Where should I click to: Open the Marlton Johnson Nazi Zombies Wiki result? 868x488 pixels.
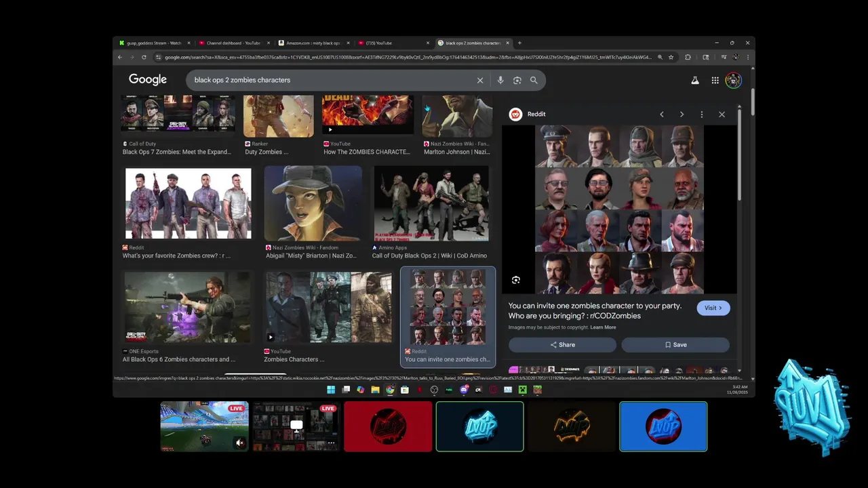[457, 116]
